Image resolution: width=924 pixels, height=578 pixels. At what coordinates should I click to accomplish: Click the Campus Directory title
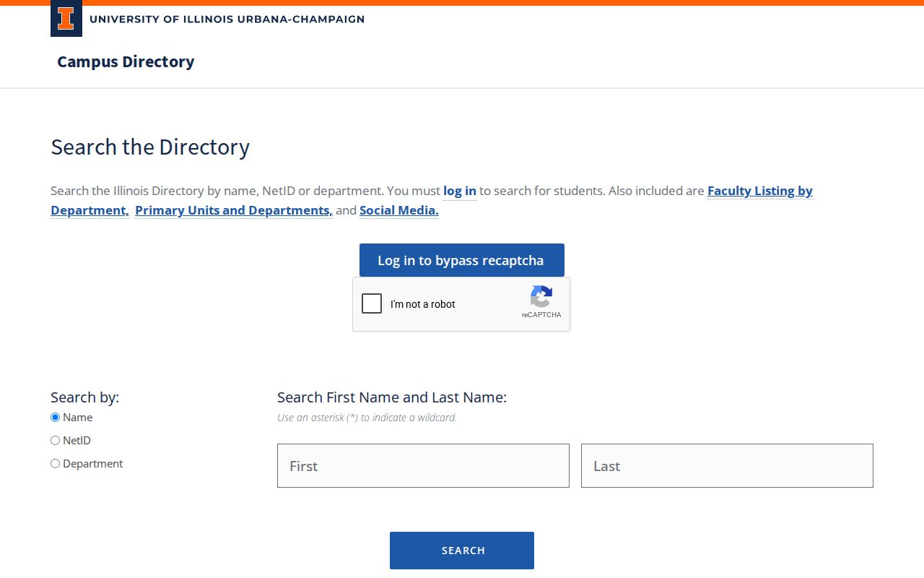[126, 62]
